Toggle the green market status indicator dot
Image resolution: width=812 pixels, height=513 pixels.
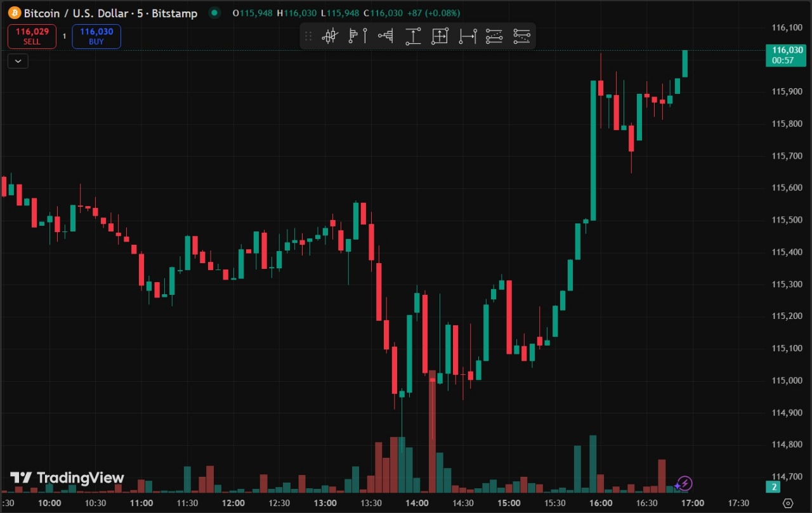point(215,13)
